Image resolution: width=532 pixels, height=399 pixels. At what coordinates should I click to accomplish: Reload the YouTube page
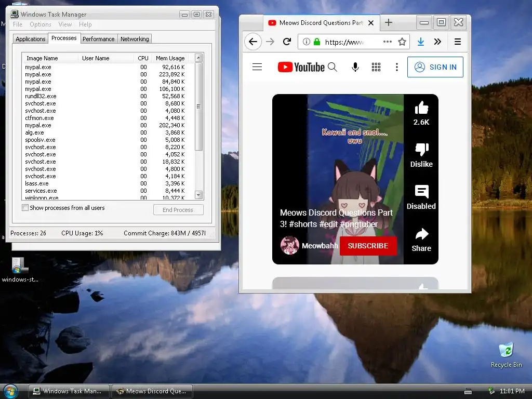287,42
